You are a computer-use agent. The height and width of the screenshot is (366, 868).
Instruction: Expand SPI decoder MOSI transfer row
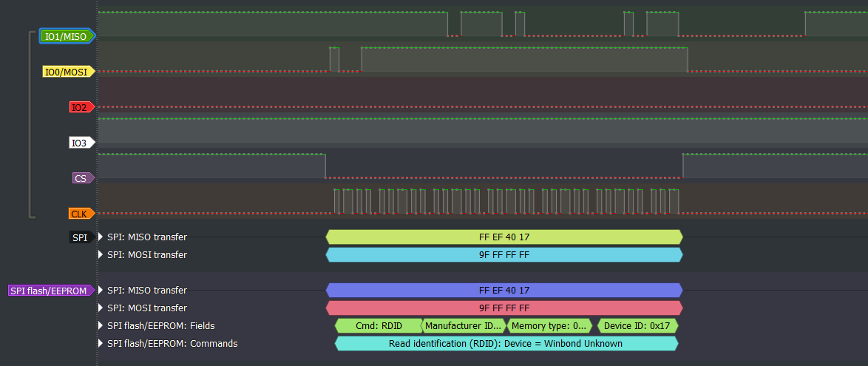[x=101, y=254]
